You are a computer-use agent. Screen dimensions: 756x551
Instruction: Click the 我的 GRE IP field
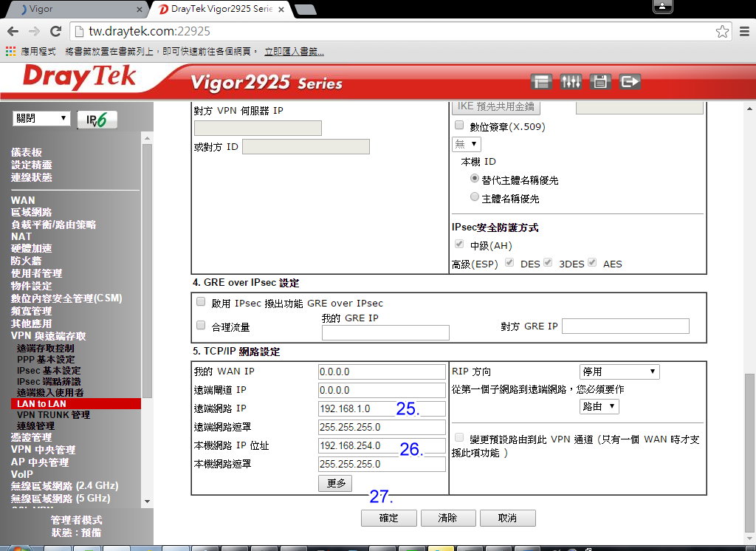(385, 332)
